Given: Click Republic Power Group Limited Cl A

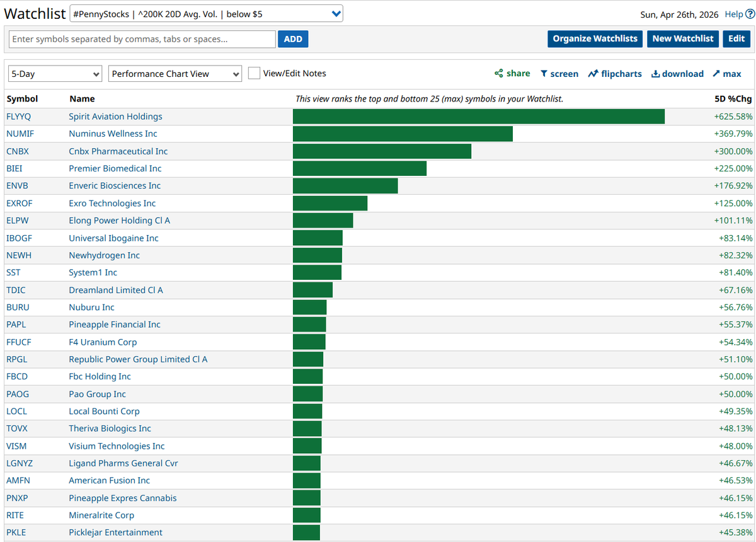Looking at the screenshot, I should 138,359.
